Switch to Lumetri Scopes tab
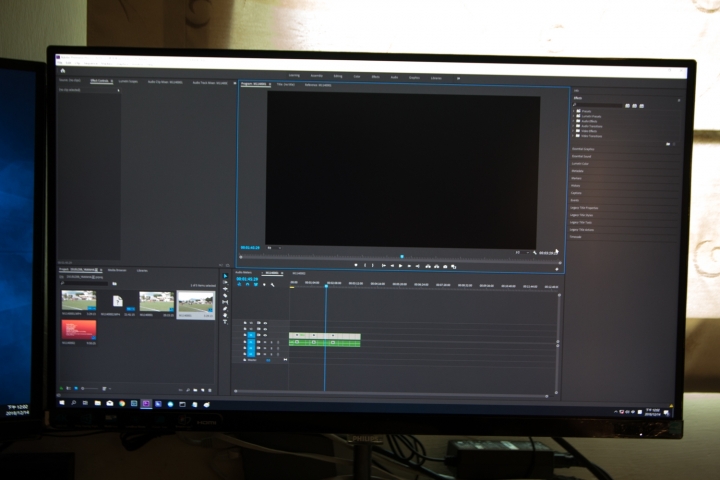Viewport: 720px width, 480px height. point(128,81)
